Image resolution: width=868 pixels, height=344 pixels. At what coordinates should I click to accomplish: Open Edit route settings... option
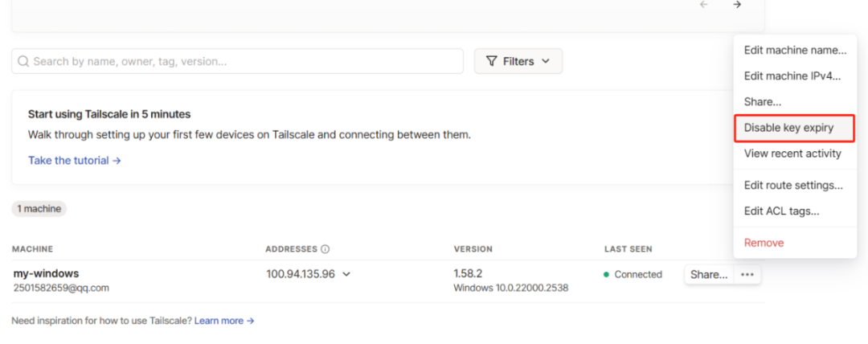point(795,186)
